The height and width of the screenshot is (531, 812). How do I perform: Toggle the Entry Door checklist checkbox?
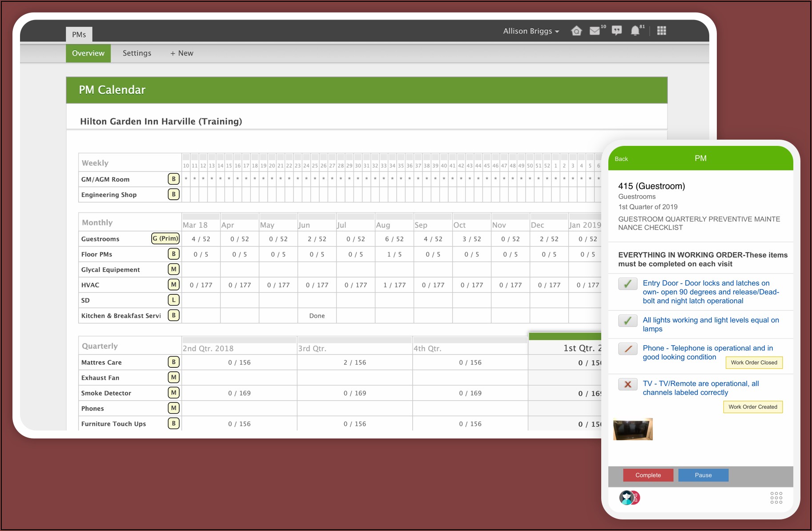click(x=627, y=284)
